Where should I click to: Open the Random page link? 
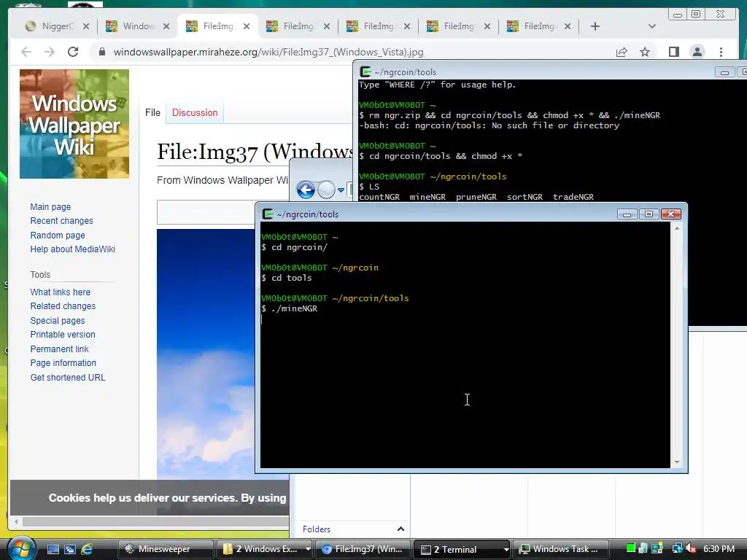(58, 235)
